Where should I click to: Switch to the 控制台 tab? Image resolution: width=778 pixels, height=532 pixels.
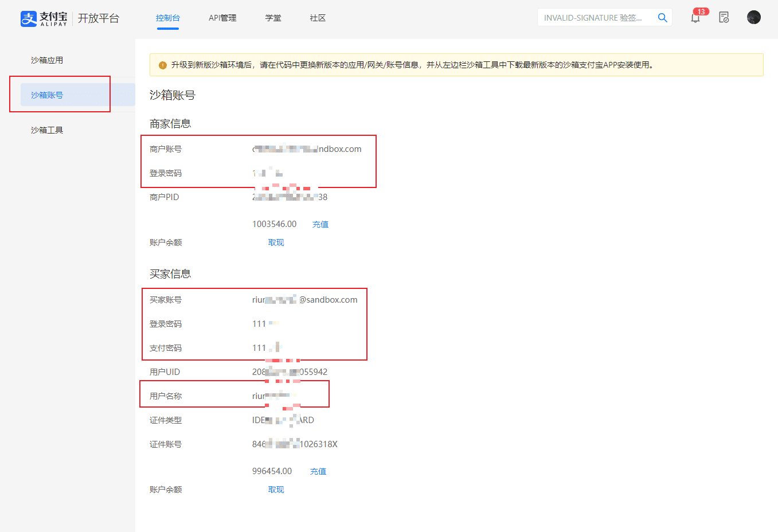click(x=168, y=18)
